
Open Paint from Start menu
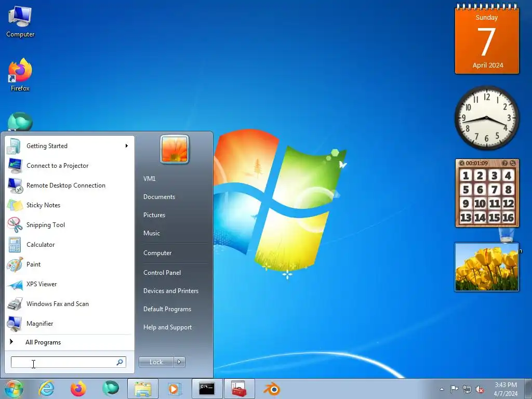pyautogui.click(x=70, y=264)
